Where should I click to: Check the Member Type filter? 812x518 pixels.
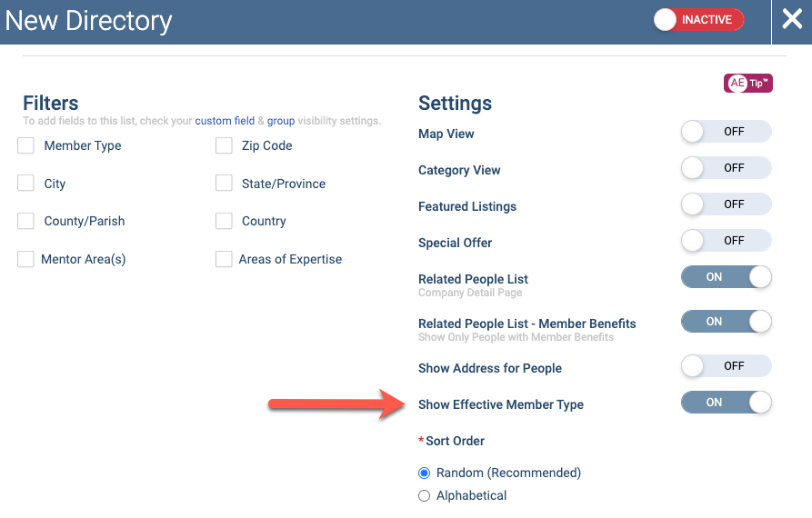tap(25, 145)
